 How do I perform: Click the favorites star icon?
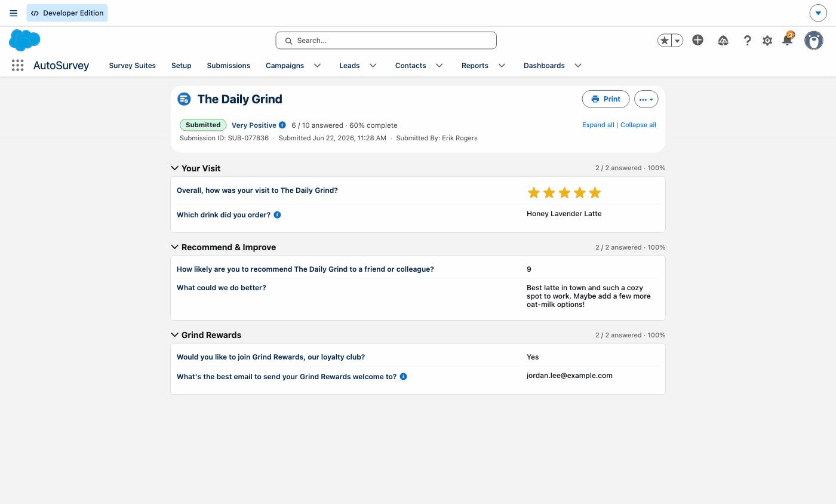664,41
